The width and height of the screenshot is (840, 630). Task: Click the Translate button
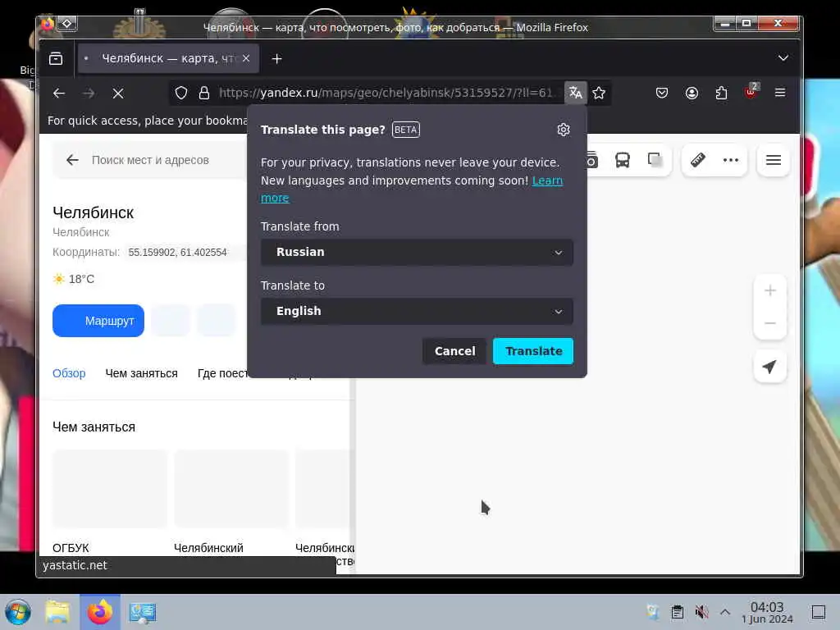[x=533, y=351]
